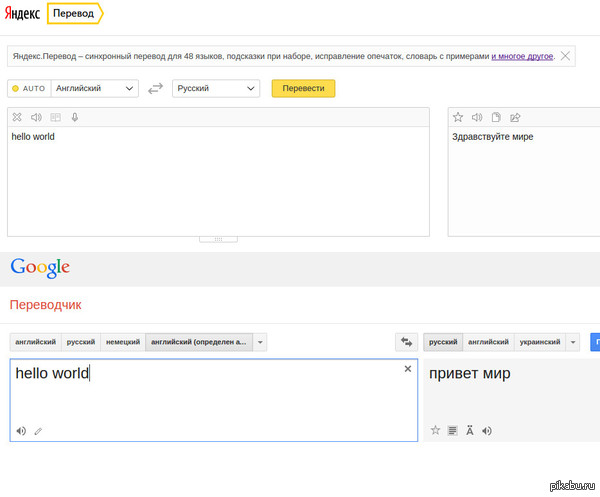Click the blue Google translate button
Screen dimensions: 600x497
(x=595, y=342)
